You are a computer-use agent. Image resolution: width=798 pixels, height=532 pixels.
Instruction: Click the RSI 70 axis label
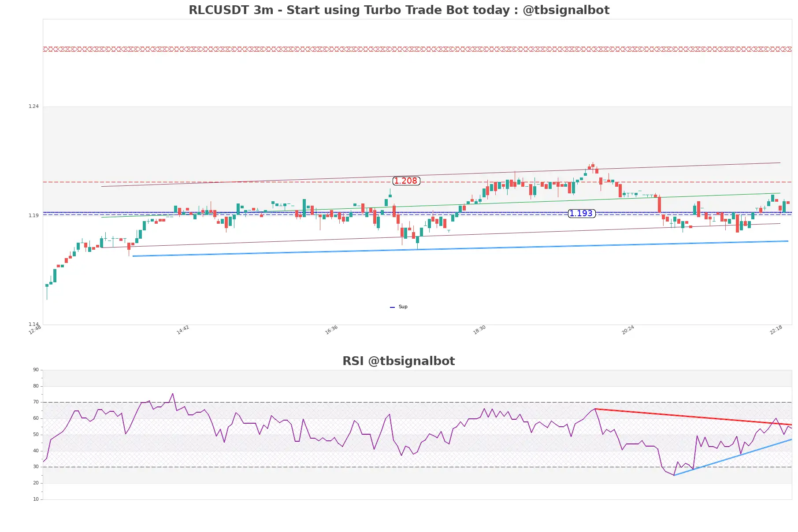36,402
